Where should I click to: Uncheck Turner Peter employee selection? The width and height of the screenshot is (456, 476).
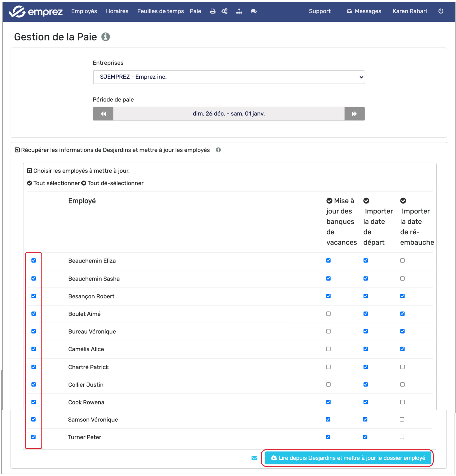click(x=33, y=437)
